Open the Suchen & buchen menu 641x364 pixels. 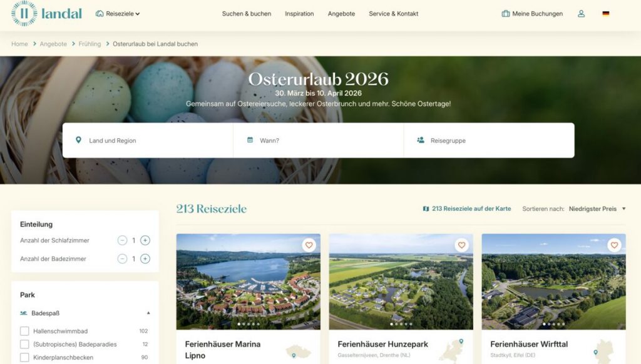[x=247, y=14]
